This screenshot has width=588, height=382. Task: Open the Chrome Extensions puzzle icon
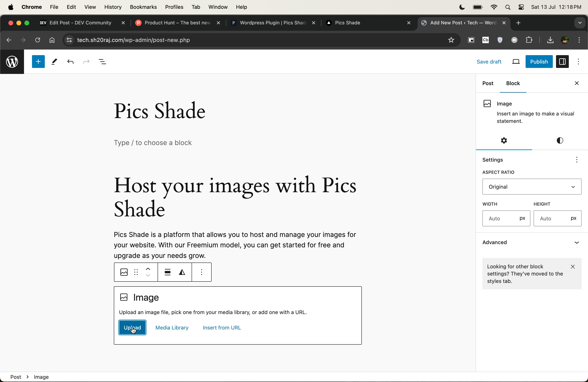(529, 40)
